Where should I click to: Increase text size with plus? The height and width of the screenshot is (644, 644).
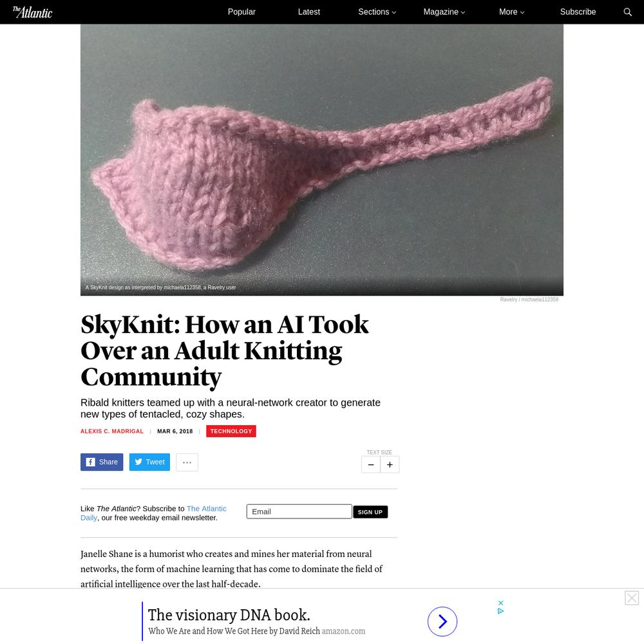pyautogui.click(x=390, y=464)
